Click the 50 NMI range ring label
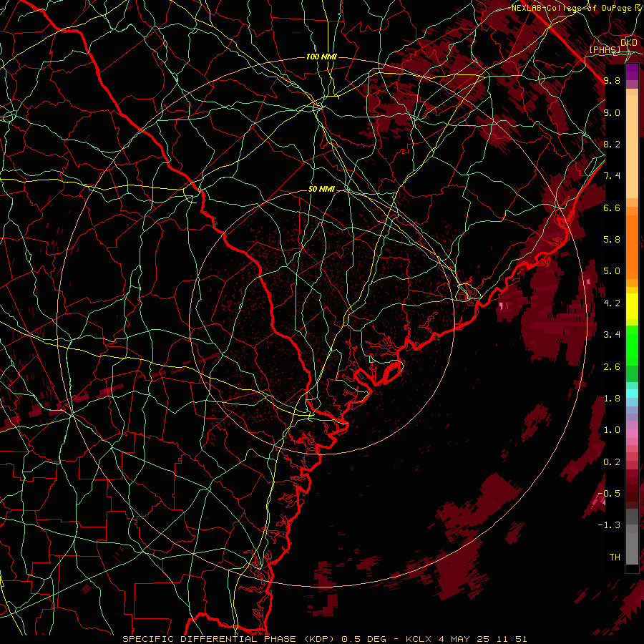Image resolution: width=644 pixels, height=644 pixels. tap(321, 190)
